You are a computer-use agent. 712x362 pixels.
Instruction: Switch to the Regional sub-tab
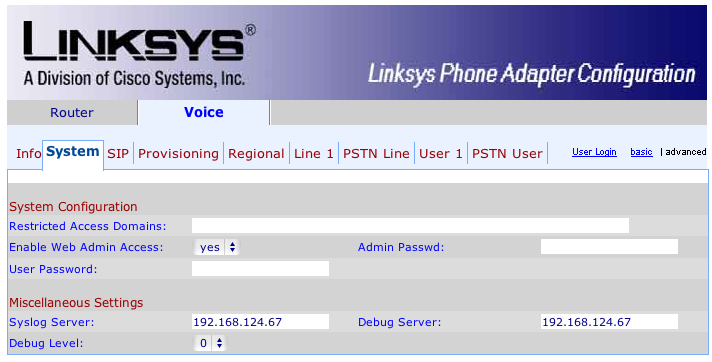click(256, 154)
